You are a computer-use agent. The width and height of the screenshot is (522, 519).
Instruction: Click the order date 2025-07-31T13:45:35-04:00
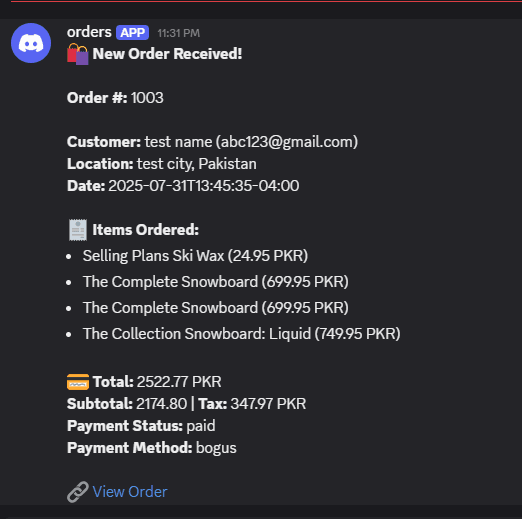(x=204, y=186)
